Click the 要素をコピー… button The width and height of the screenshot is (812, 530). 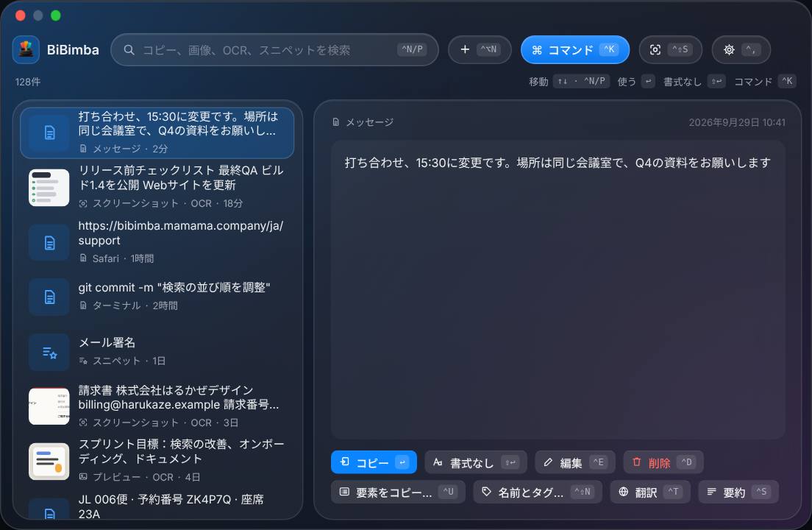398,492
